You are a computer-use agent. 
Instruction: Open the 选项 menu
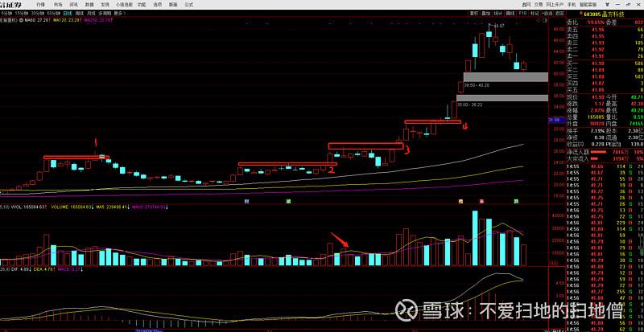pyautogui.click(x=157, y=4)
